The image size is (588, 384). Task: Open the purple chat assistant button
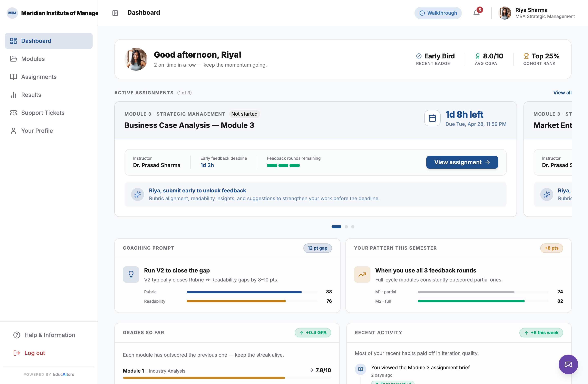(568, 364)
